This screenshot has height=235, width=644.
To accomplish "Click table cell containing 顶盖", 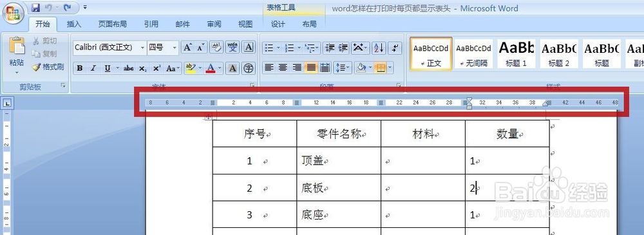I will [x=339, y=161].
